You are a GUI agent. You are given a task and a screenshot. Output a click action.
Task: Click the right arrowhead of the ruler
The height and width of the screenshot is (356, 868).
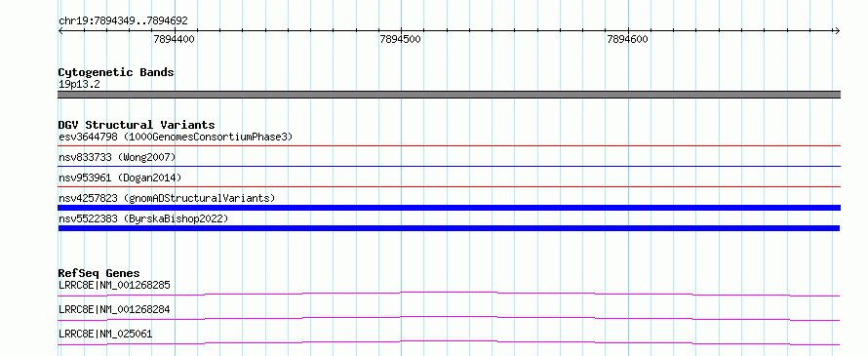pos(837,31)
